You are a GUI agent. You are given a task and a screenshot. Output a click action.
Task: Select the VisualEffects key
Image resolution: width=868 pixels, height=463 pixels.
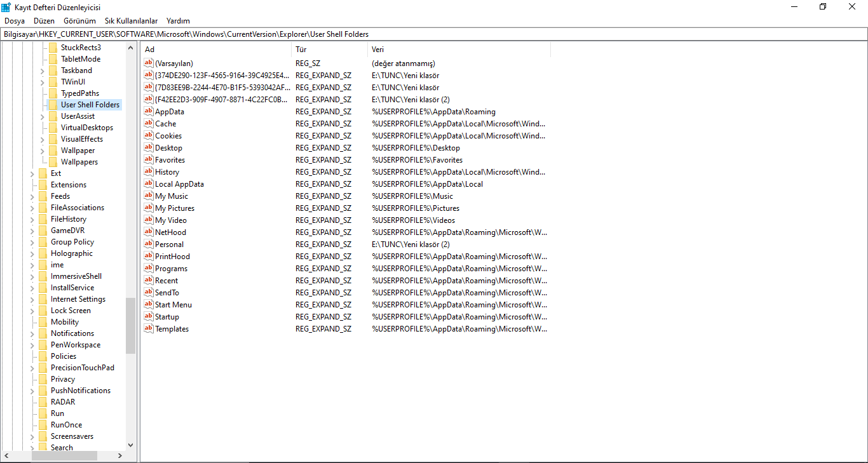pyautogui.click(x=82, y=139)
